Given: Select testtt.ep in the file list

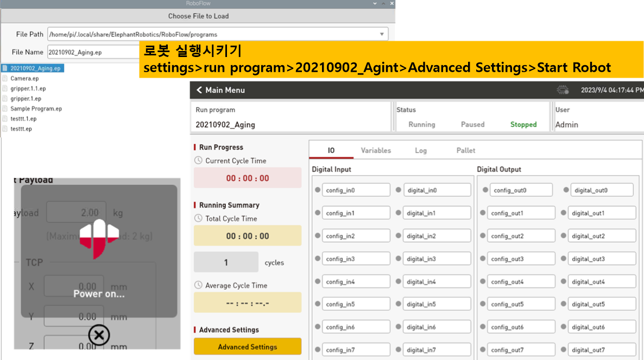Looking at the screenshot, I should point(21,129).
